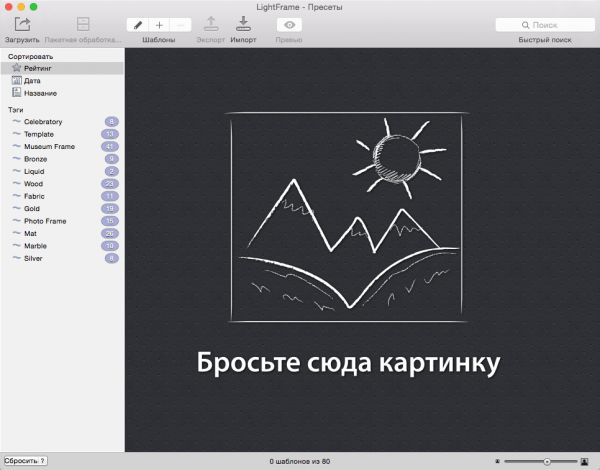
Task: Select the Liquid tag
Action: (62, 171)
